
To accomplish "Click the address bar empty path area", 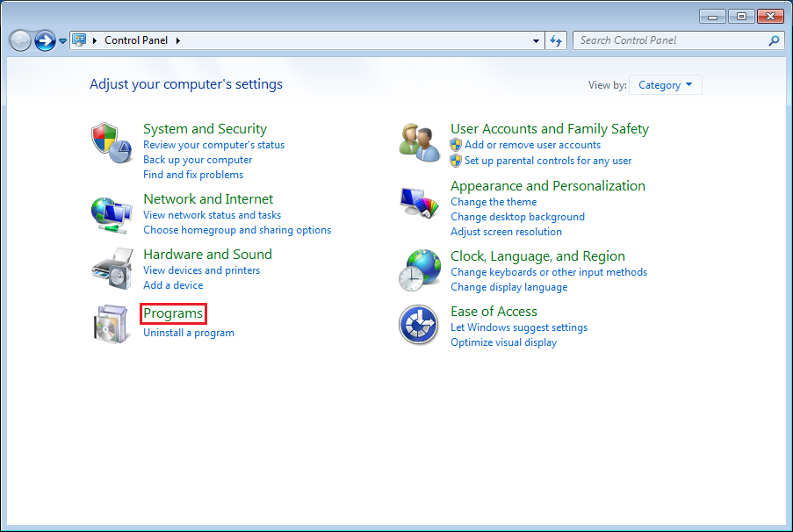I will point(354,40).
